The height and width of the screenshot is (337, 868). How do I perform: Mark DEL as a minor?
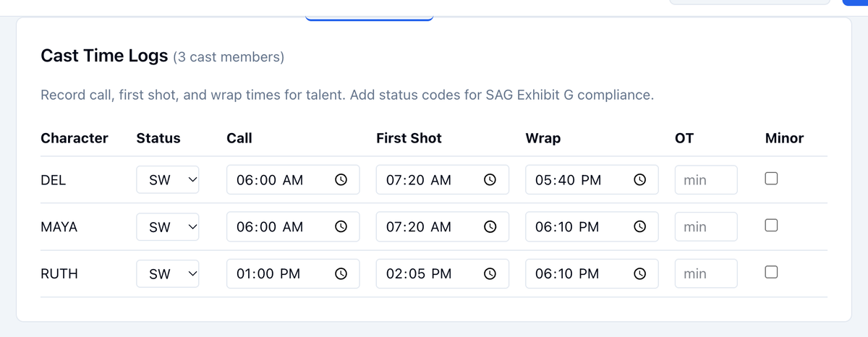pos(772,179)
